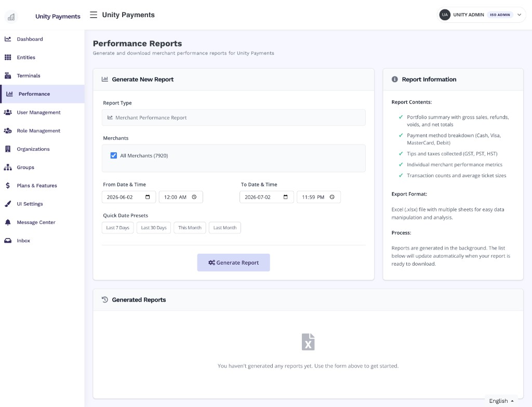Image resolution: width=532 pixels, height=407 pixels.
Task: Click the Message Center bell icon
Action: pyautogui.click(x=8, y=222)
